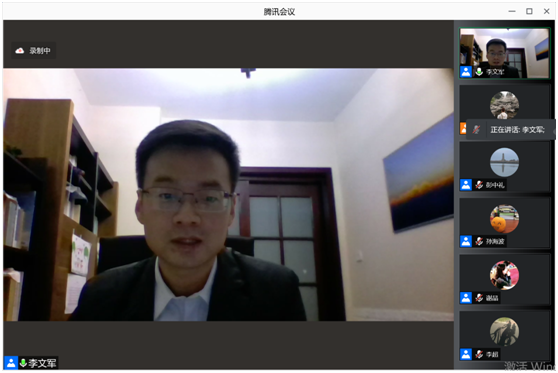Click the 彭中礼 tower avatar

504,162
